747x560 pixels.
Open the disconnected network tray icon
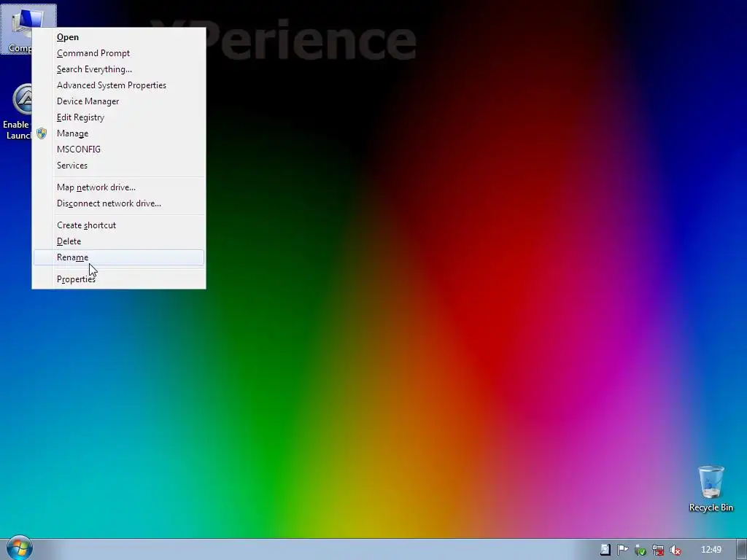point(657,550)
